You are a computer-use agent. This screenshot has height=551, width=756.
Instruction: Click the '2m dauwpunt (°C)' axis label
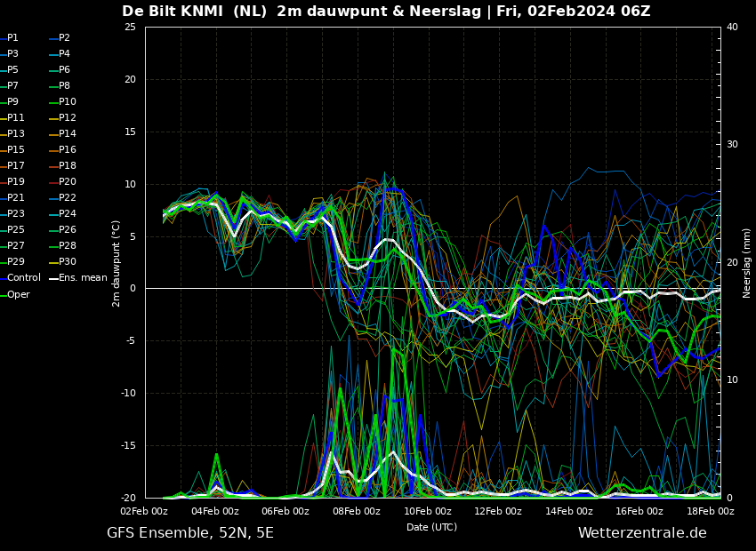pos(116,263)
